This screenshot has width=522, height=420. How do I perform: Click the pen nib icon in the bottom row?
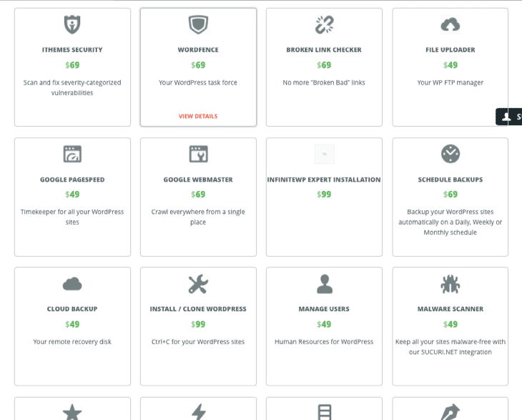pyautogui.click(x=450, y=412)
